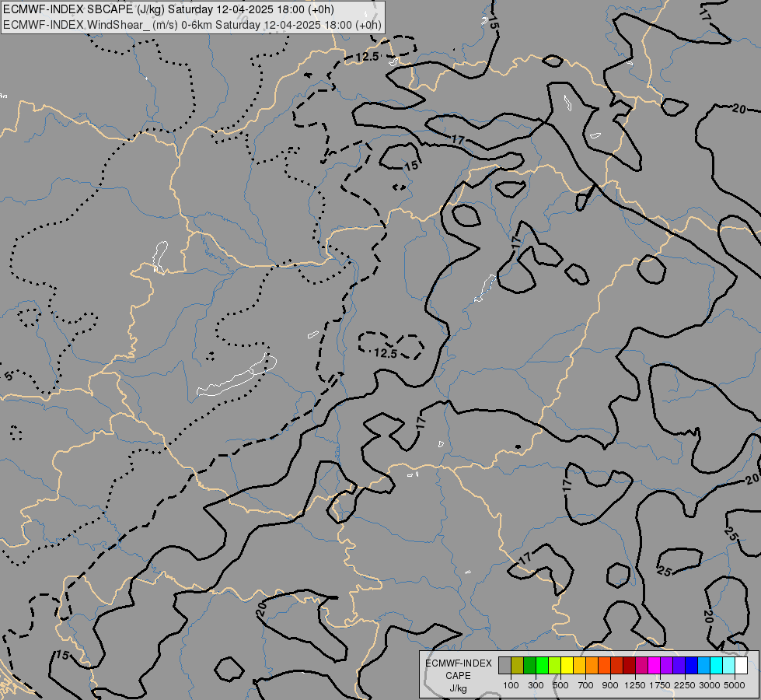The width and height of the screenshot is (761, 700).
Task: Click the 500 legend tick label
Action: point(561,685)
